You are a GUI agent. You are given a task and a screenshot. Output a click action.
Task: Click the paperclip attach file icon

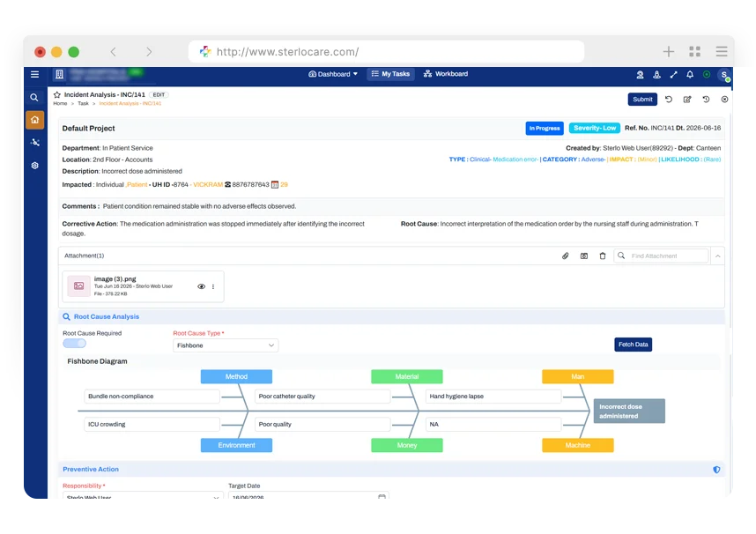point(565,256)
